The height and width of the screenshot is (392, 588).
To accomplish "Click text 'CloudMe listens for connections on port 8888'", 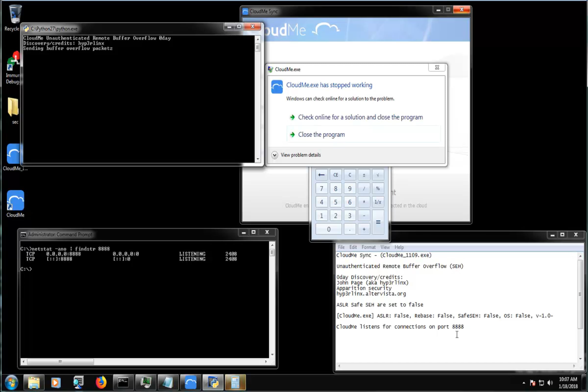I will coord(400,327).
